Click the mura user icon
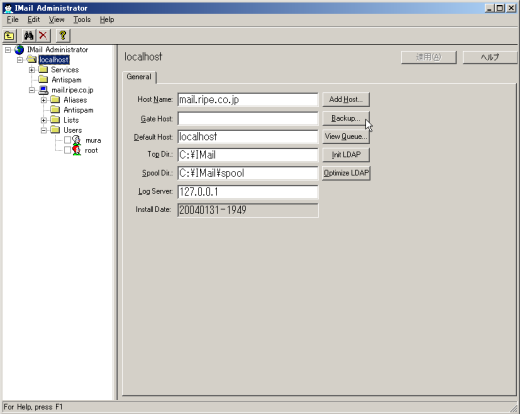520x414 pixels. click(x=77, y=140)
